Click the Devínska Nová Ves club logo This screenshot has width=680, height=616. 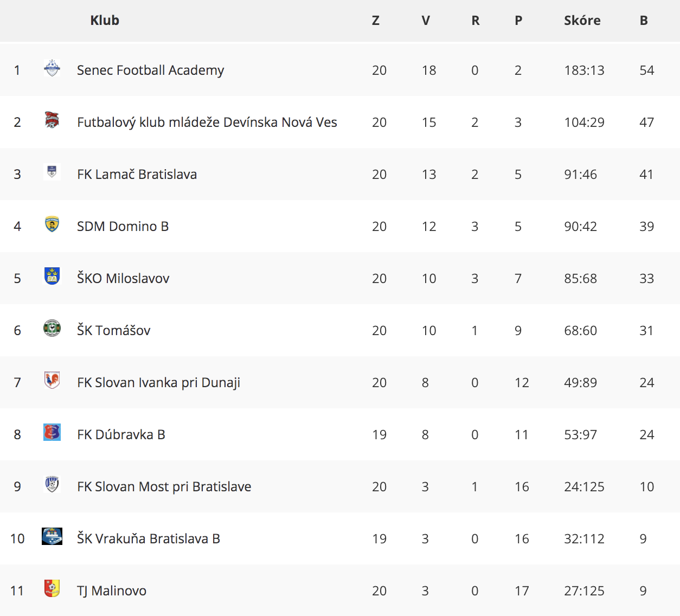(x=52, y=120)
